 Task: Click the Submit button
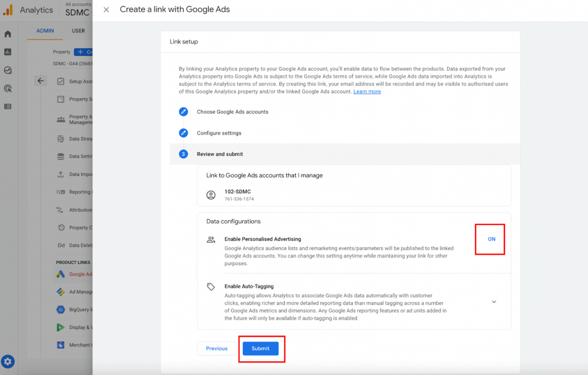click(260, 349)
